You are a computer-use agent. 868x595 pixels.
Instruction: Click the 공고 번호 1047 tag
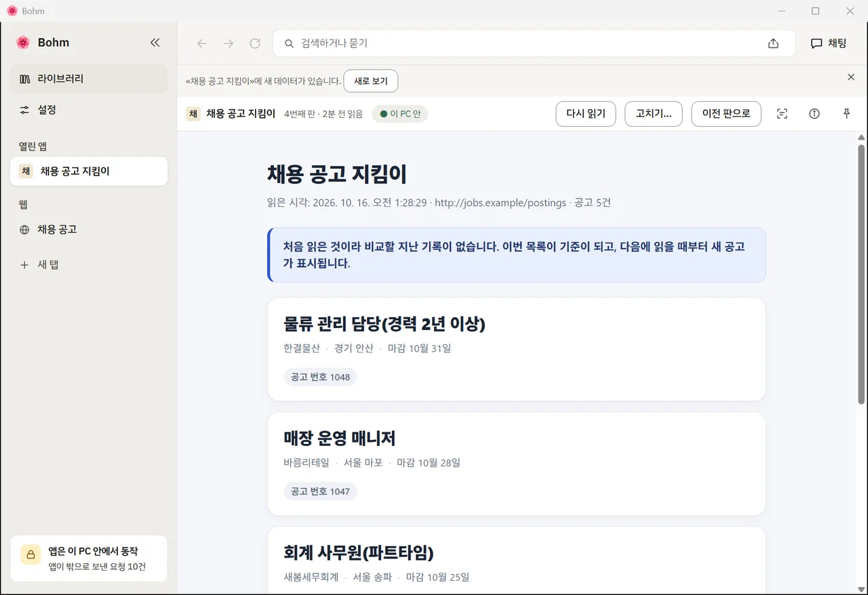point(320,491)
